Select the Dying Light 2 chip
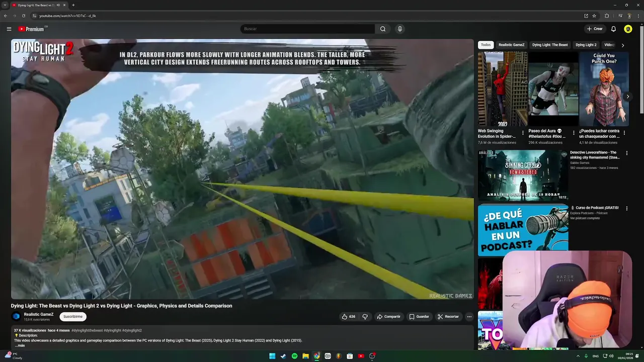Screen dimensions: 644x362 pos(586,45)
